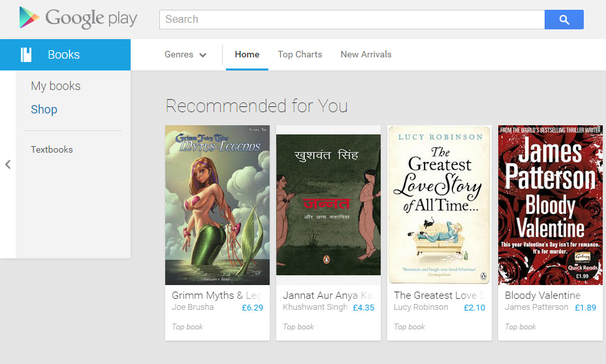Click author Joe Brusha
Viewport: 606px width, 364px height.
coord(193,307)
